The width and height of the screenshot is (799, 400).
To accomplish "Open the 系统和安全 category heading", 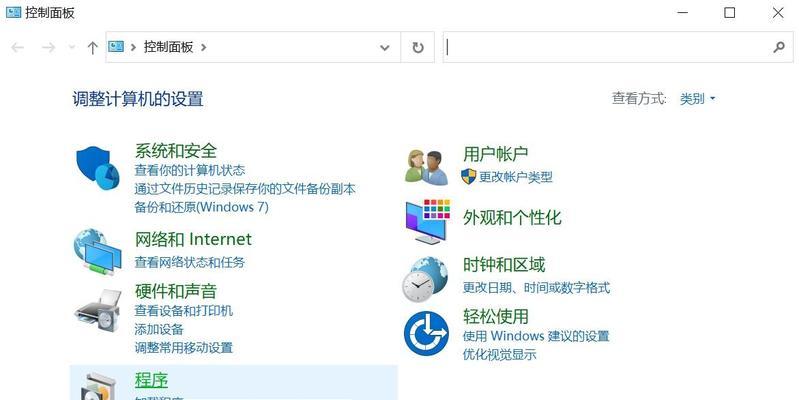I will pyautogui.click(x=176, y=151).
